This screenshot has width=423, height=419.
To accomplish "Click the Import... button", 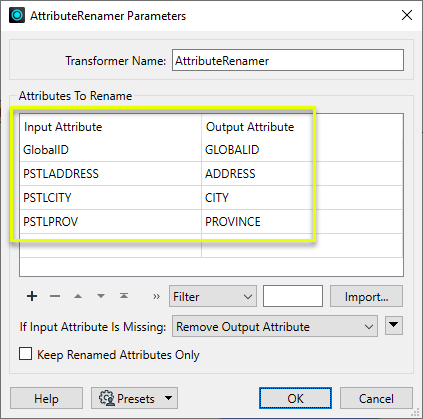I will point(366,296).
